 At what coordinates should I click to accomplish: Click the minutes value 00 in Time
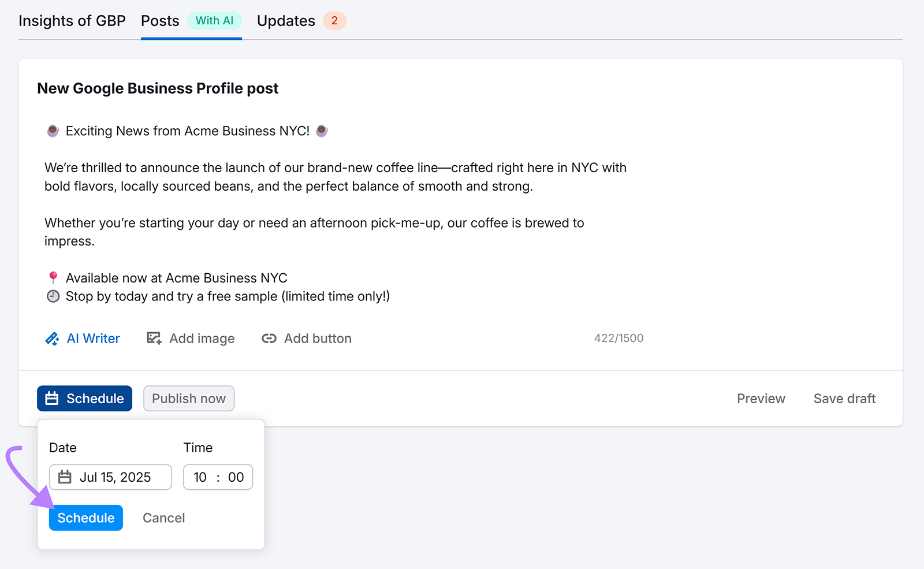236,477
